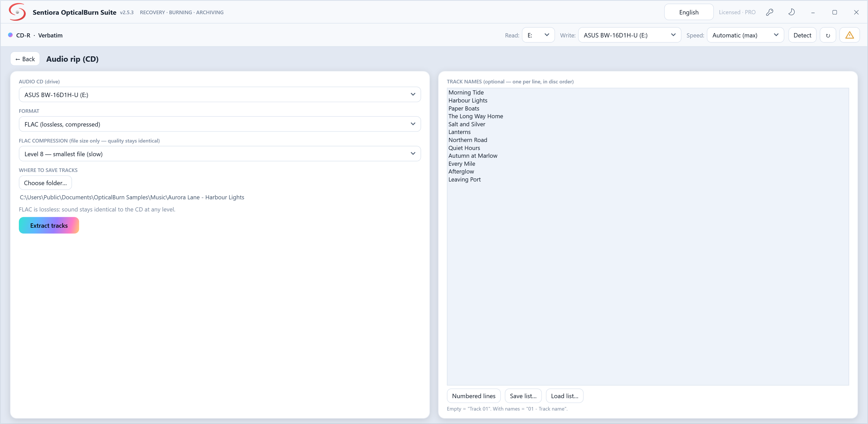The image size is (868, 424).
Task: Click the 'Afterglow' track line
Action: tap(461, 171)
